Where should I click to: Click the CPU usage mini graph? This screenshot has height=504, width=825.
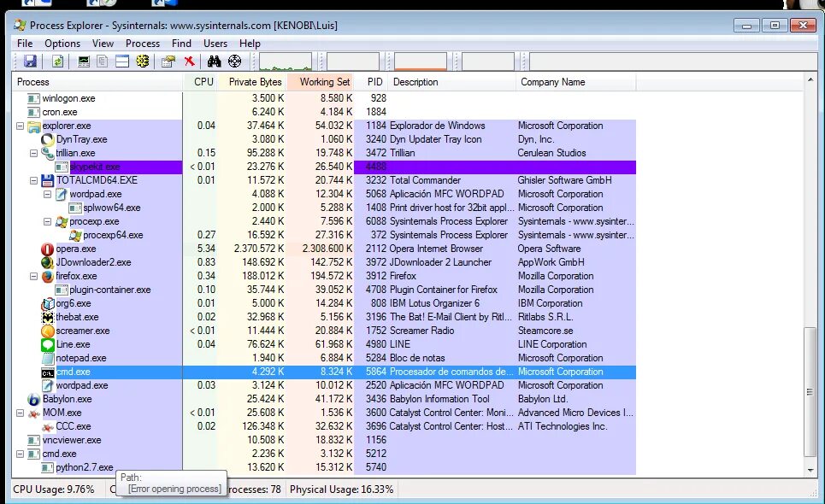(286, 62)
